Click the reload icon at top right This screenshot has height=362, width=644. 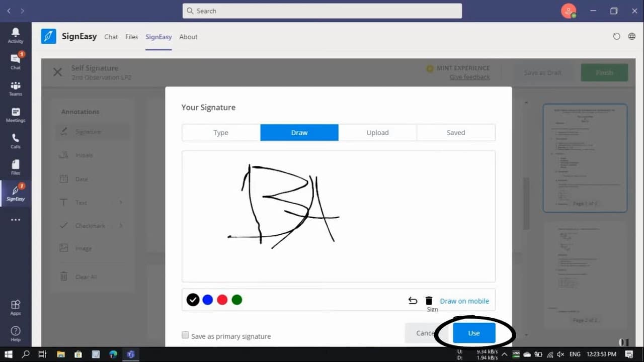coord(616,37)
